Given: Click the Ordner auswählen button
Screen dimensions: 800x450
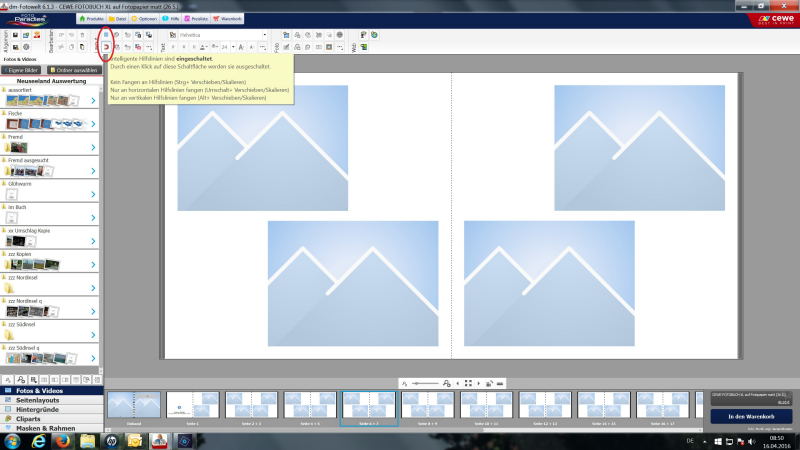Looking at the screenshot, I should (x=74, y=70).
